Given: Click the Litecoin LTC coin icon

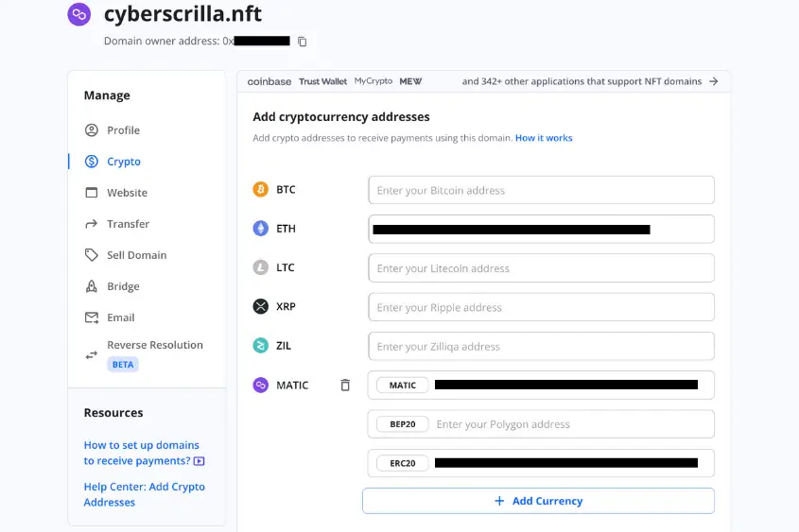Looking at the screenshot, I should 260,267.
